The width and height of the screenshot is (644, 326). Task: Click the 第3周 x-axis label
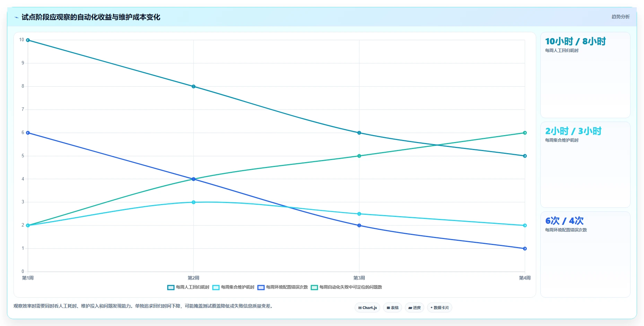(359, 278)
